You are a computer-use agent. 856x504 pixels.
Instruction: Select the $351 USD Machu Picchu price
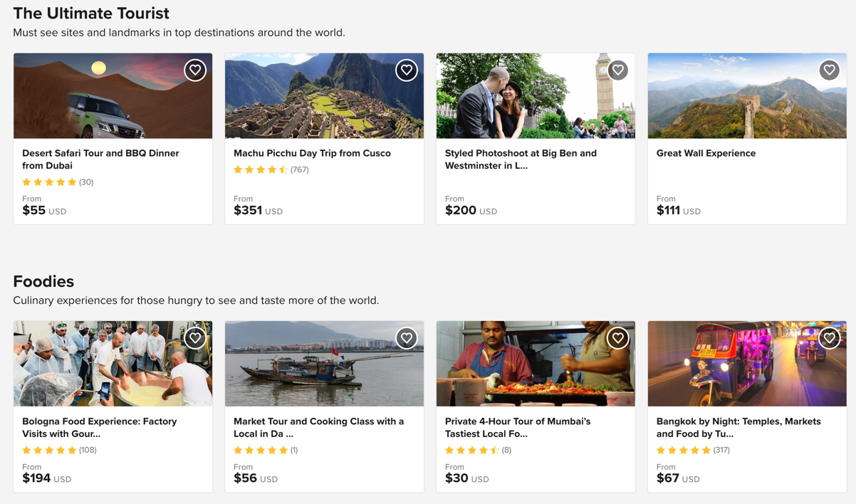(258, 211)
